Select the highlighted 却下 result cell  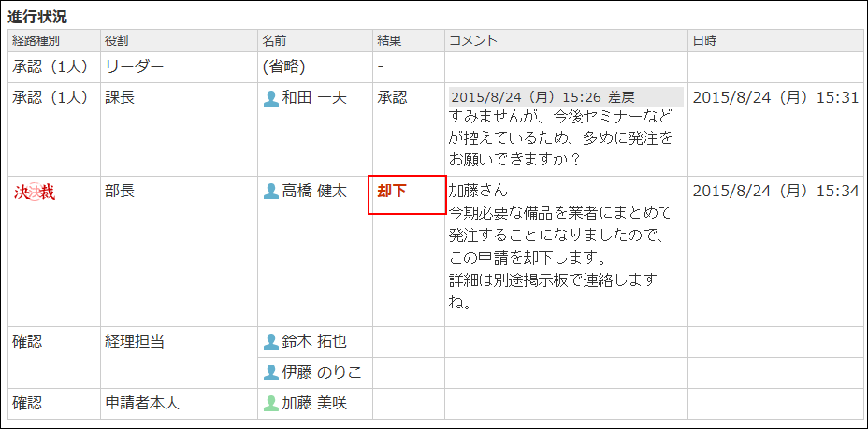407,194
